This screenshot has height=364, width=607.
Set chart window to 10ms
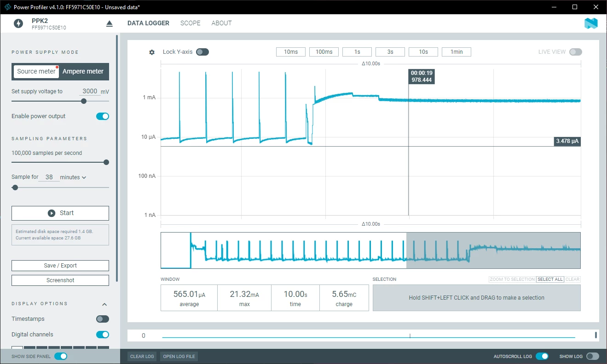coord(291,52)
